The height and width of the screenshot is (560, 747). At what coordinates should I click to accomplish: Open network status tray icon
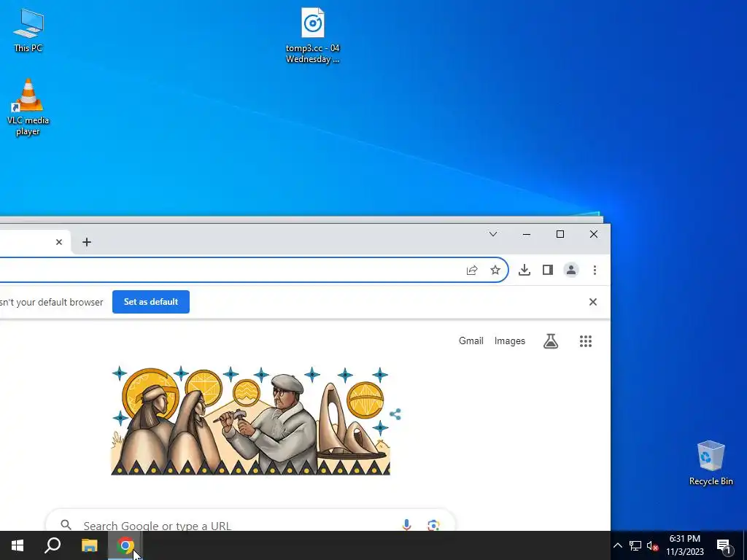coord(635,545)
